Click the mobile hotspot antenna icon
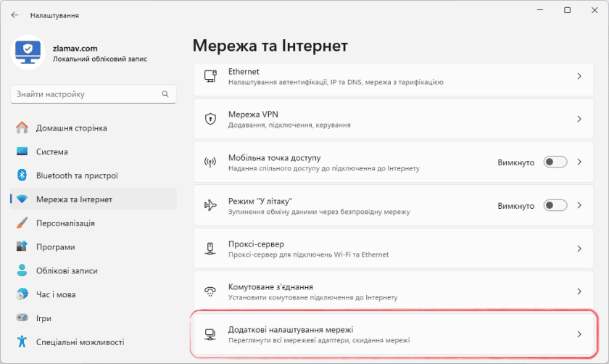This screenshot has height=364, width=609. point(210,162)
